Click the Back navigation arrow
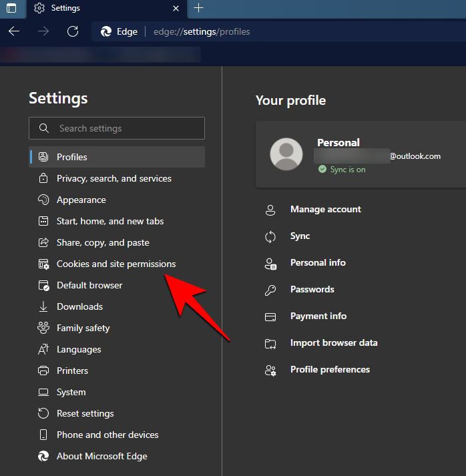The image size is (466, 476). pyautogui.click(x=14, y=31)
